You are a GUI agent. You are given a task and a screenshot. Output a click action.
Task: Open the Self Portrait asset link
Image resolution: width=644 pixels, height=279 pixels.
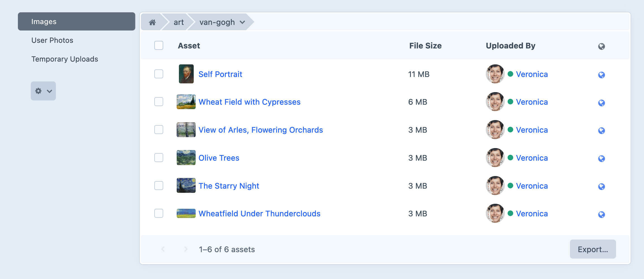pyautogui.click(x=220, y=74)
